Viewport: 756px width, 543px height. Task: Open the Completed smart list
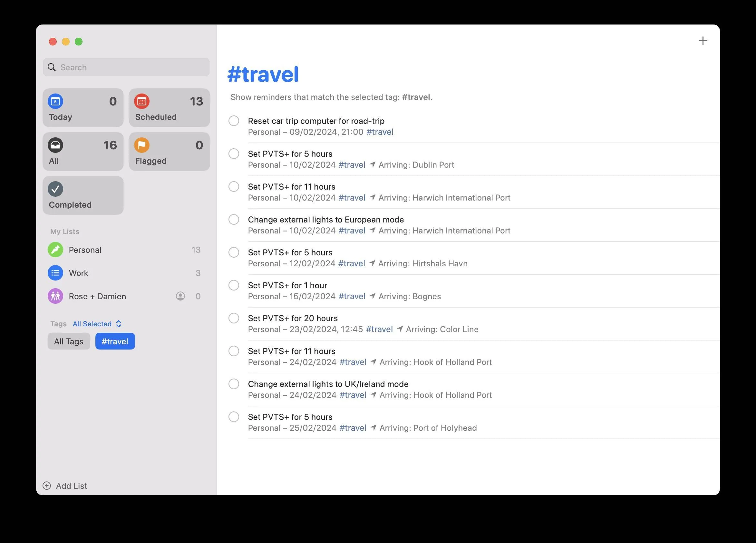coord(83,195)
